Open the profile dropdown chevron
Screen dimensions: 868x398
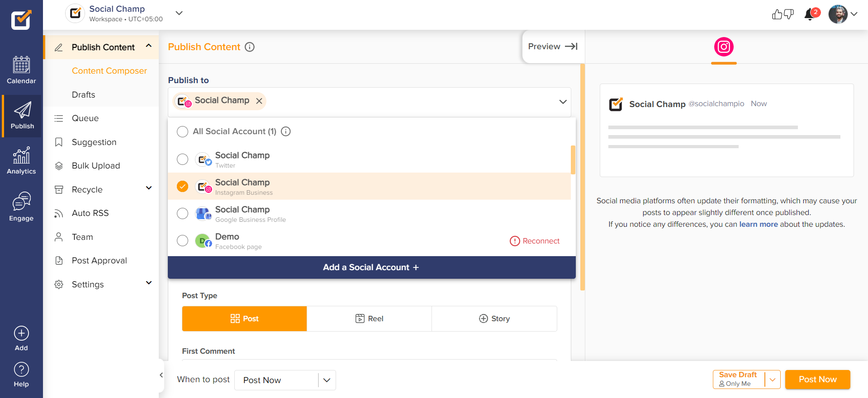point(854,14)
